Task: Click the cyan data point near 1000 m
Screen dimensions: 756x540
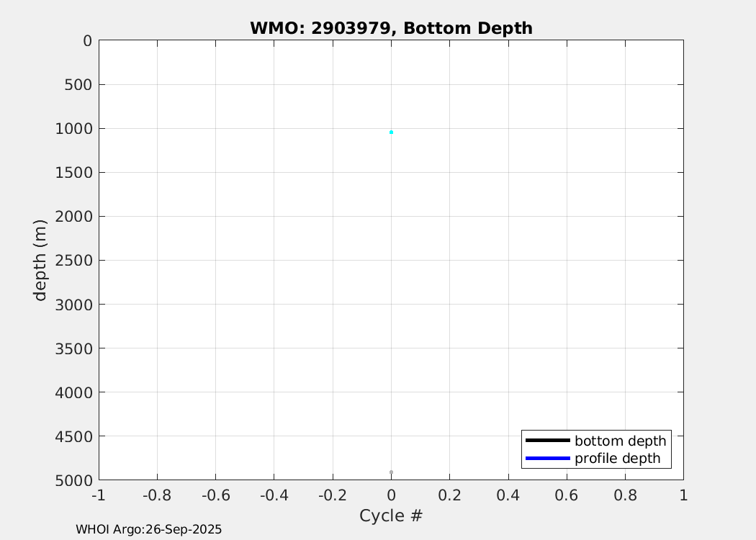Action: point(391,132)
